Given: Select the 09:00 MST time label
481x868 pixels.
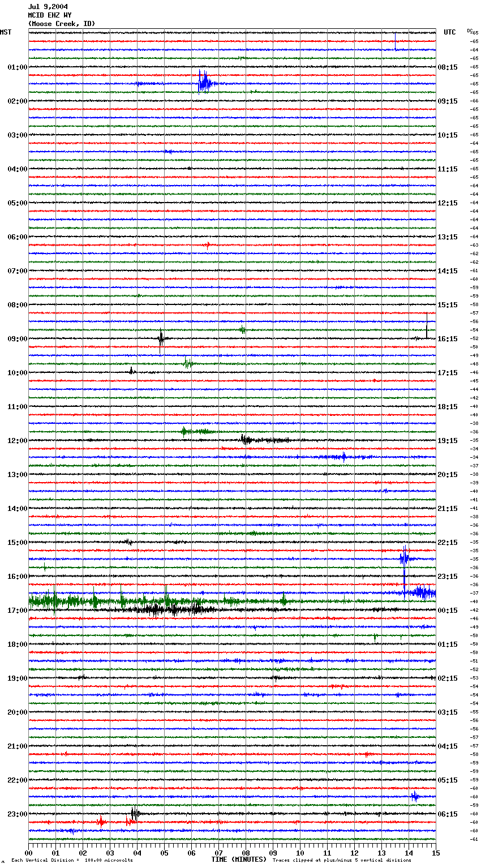Looking at the screenshot, I should (18, 339).
